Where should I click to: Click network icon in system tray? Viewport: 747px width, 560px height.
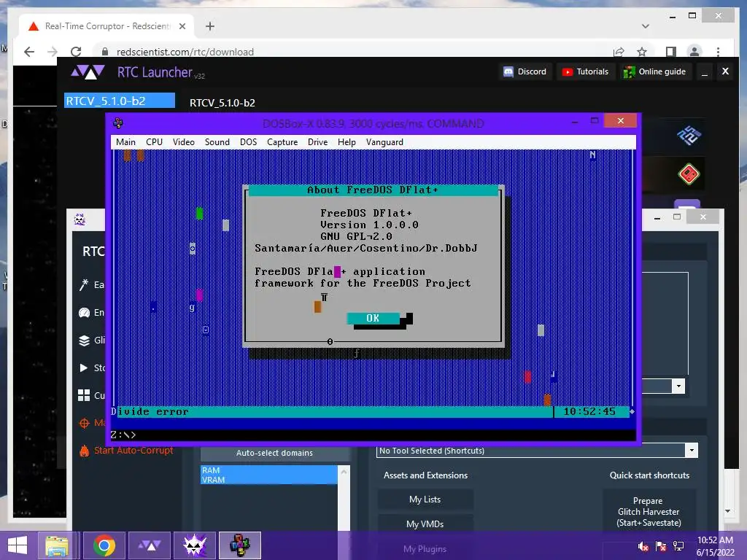(678, 546)
